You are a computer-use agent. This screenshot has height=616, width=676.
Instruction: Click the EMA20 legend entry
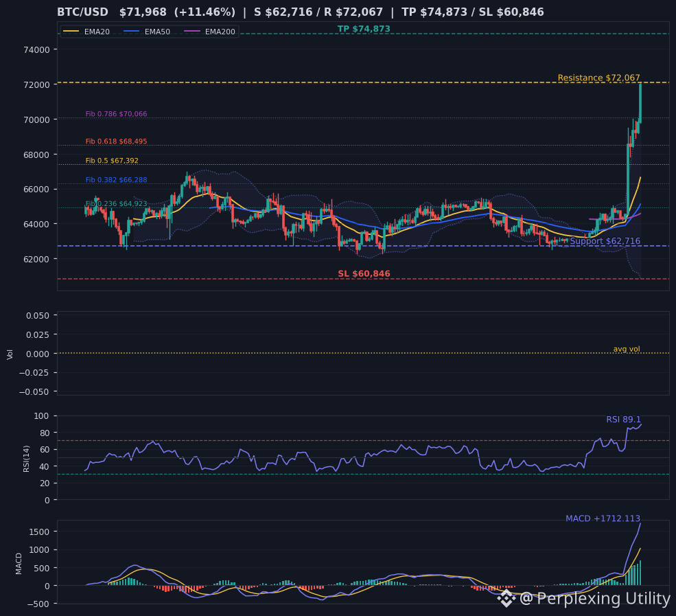click(x=86, y=32)
